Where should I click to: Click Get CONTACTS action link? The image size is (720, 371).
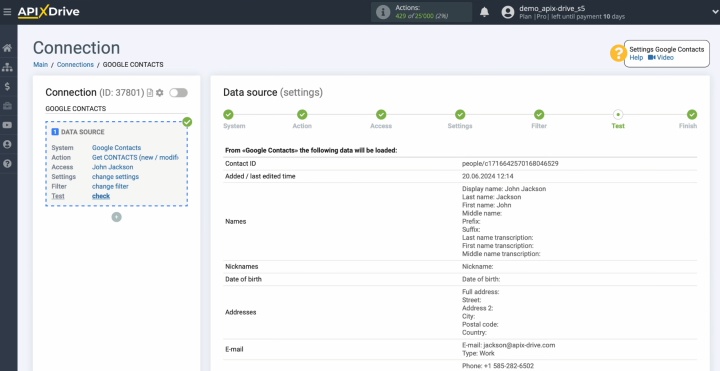coord(135,157)
